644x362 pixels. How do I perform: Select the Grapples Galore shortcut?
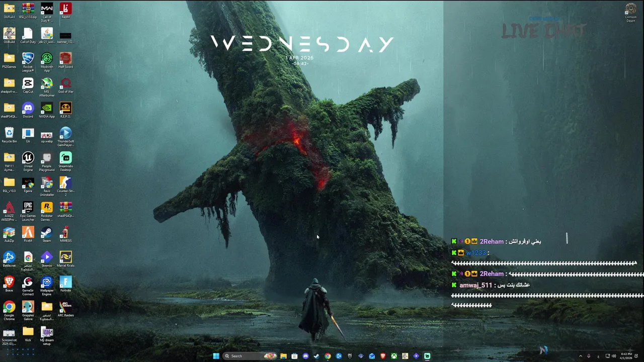click(x=28, y=311)
